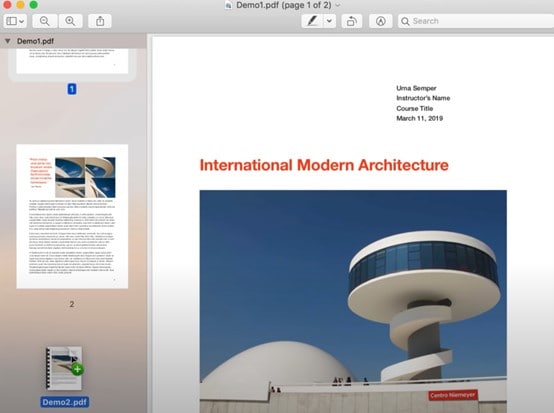Select page 1 thumbnail in sidebar
Screen dimensions: 554x413
72,61
